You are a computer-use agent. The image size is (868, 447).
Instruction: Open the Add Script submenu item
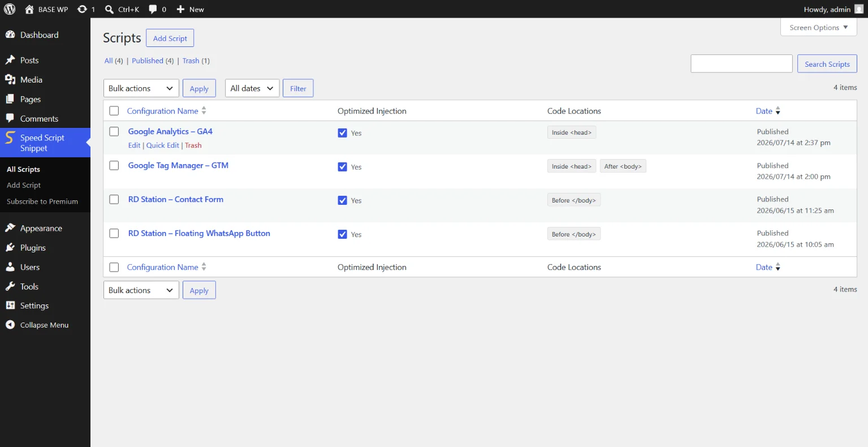(x=24, y=185)
